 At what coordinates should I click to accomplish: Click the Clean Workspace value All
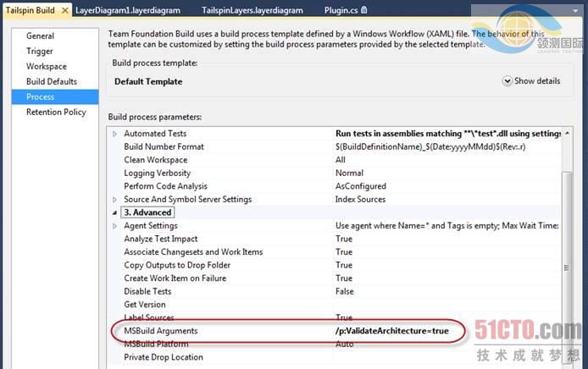point(340,160)
